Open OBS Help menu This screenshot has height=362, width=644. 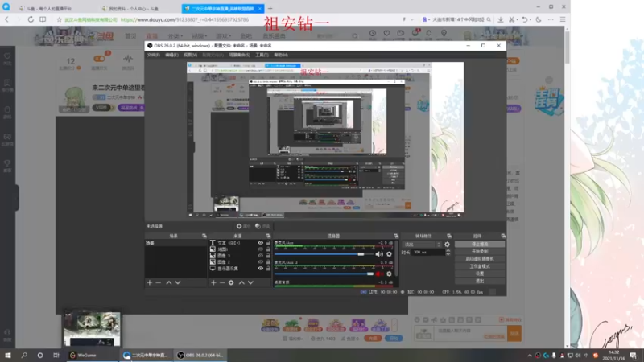point(280,55)
